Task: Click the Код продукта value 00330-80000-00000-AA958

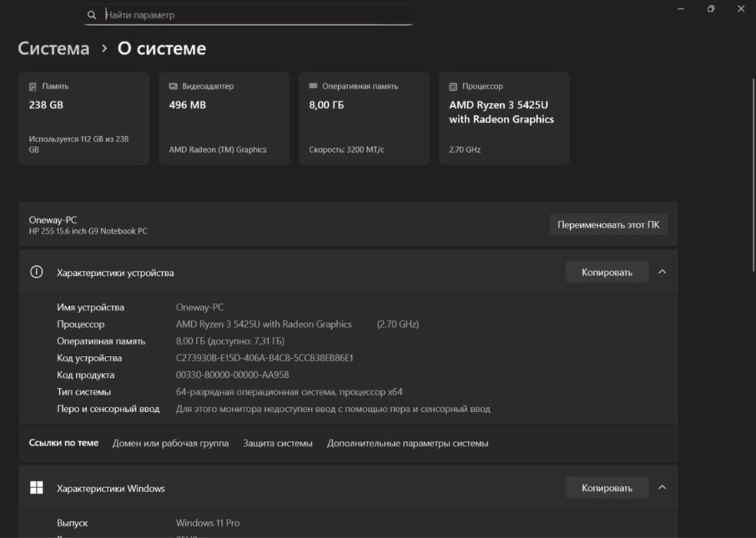Action: [x=232, y=375]
